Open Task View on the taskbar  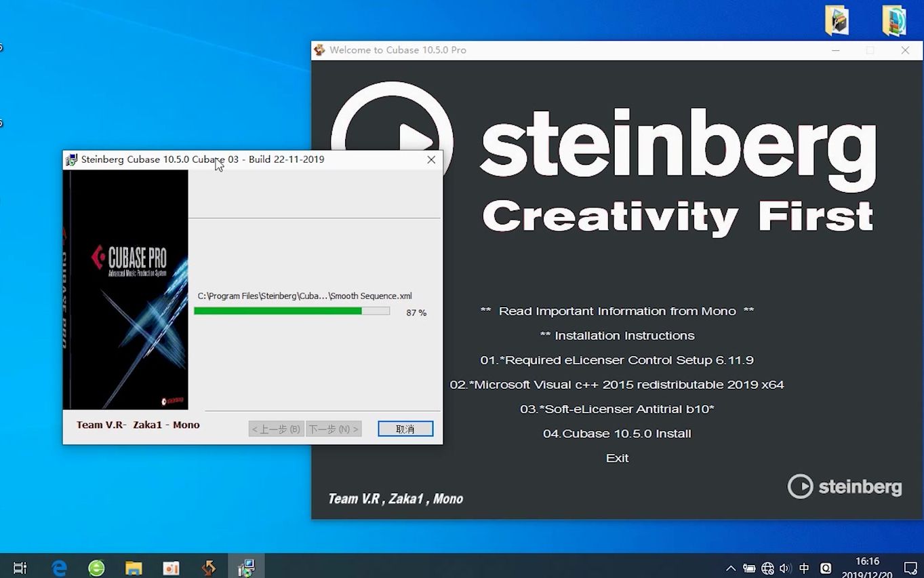[20, 568]
